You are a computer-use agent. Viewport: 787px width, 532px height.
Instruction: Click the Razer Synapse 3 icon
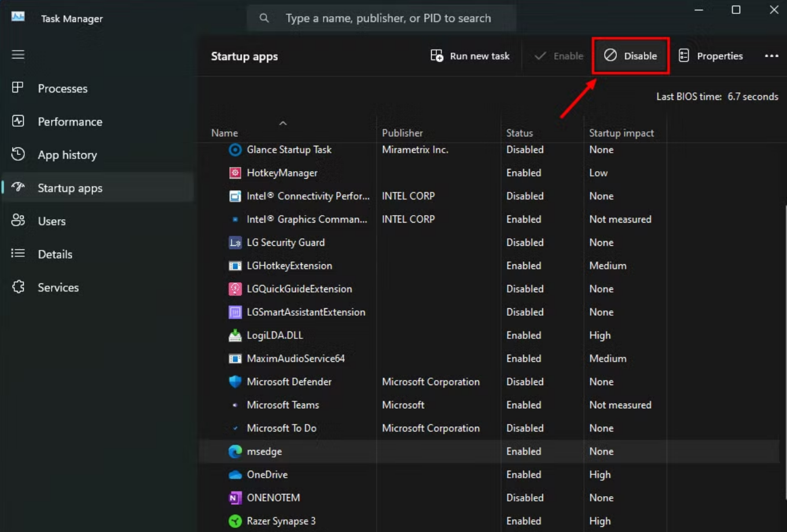(235, 521)
